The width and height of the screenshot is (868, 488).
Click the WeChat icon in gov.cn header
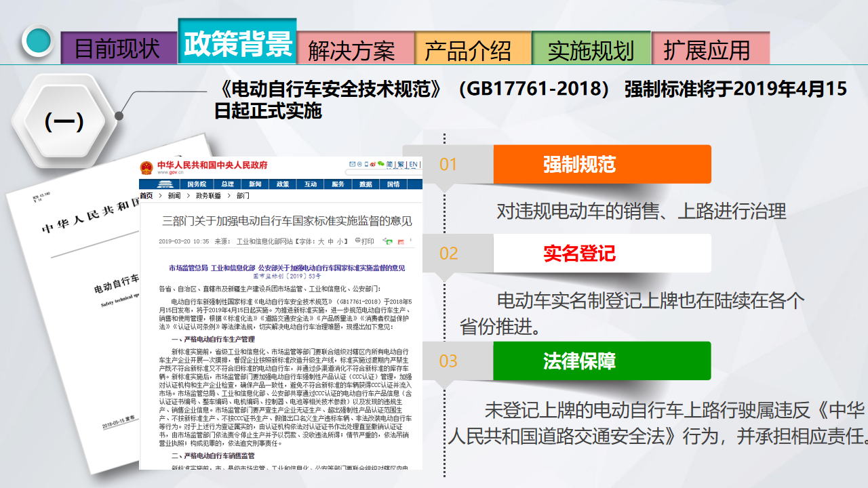tap(380, 164)
